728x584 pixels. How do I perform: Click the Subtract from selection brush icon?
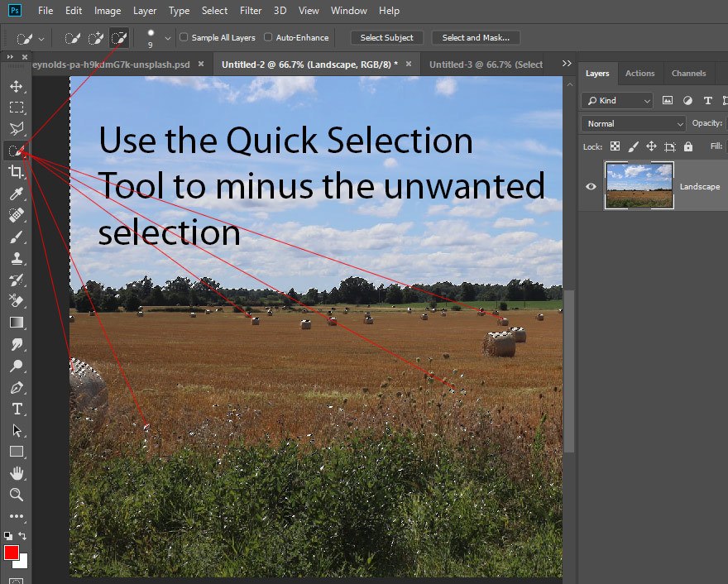(119, 38)
